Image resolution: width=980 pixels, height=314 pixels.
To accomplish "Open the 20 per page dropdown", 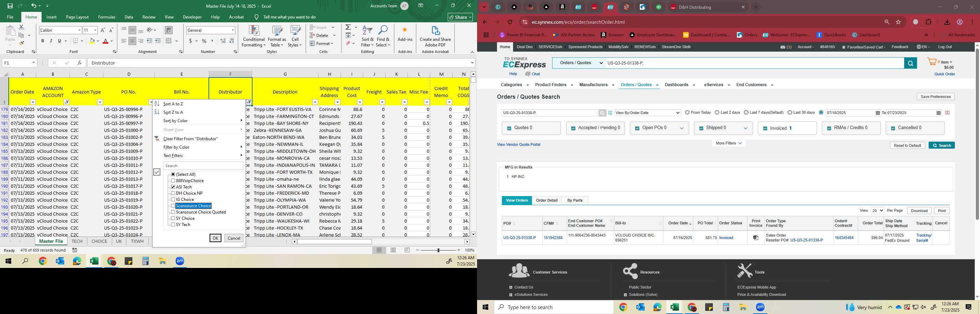I will click(x=878, y=211).
